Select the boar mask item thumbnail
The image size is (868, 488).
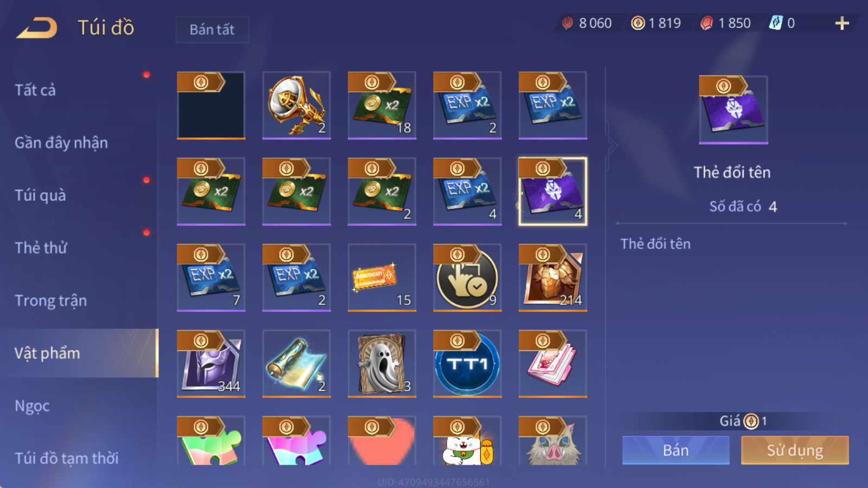tap(553, 441)
